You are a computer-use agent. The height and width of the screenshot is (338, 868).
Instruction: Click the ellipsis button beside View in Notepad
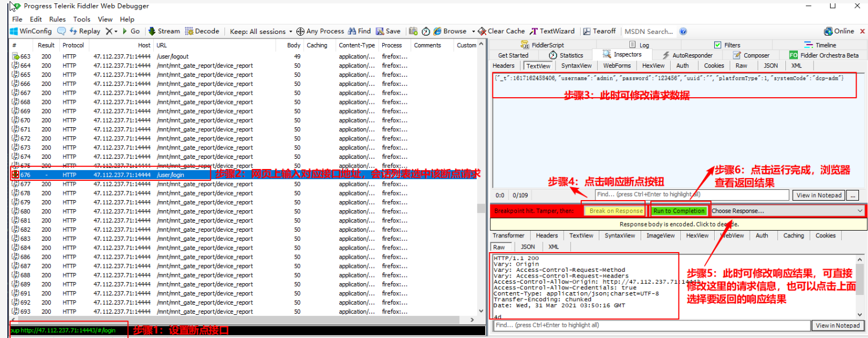[853, 195]
